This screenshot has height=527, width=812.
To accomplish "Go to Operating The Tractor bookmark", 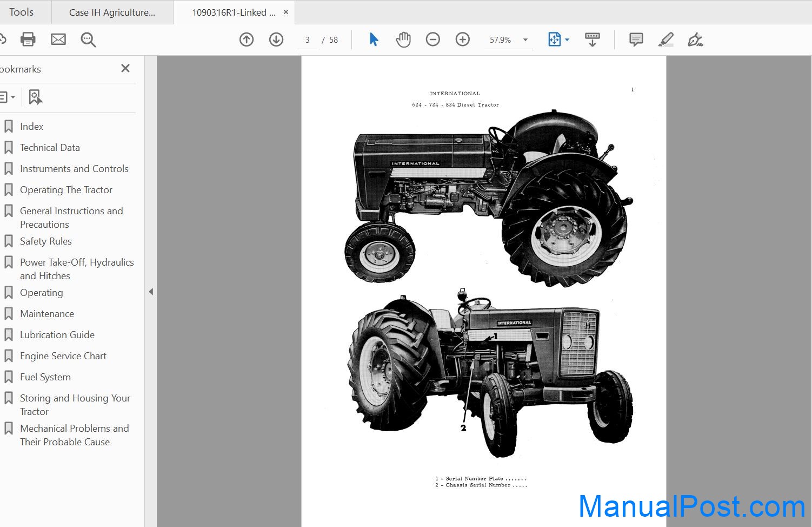I will [x=66, y=190].
